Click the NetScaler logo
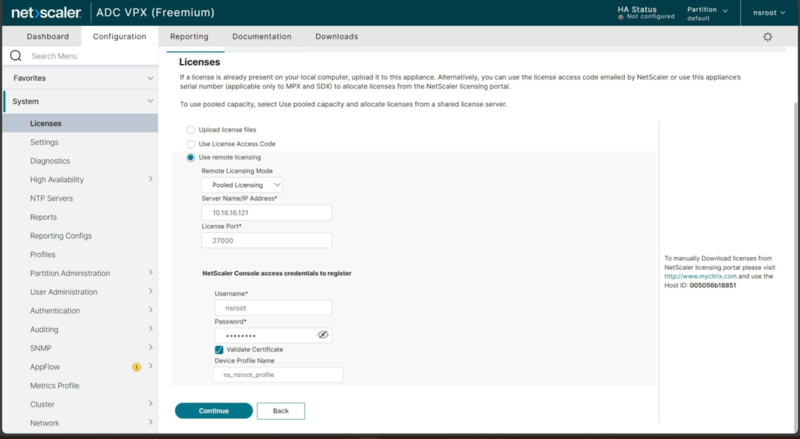This screenshot has height=439, width=800. (x=46, y=13)
